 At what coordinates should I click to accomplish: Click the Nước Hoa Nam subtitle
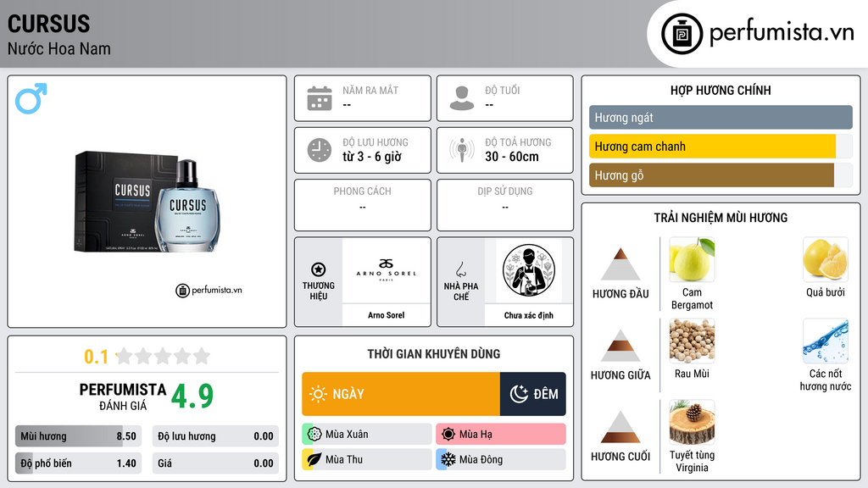[x=59, y=48]
